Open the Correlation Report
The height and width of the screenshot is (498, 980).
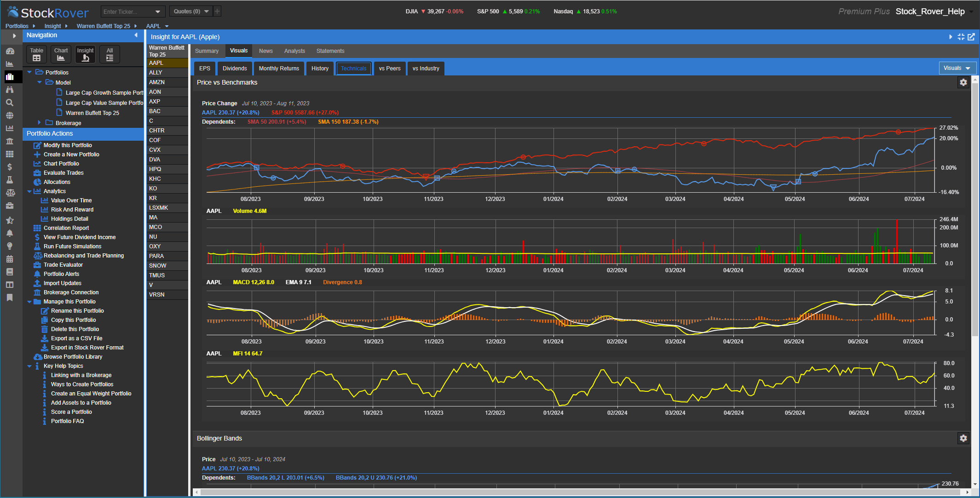click(66, 228)
